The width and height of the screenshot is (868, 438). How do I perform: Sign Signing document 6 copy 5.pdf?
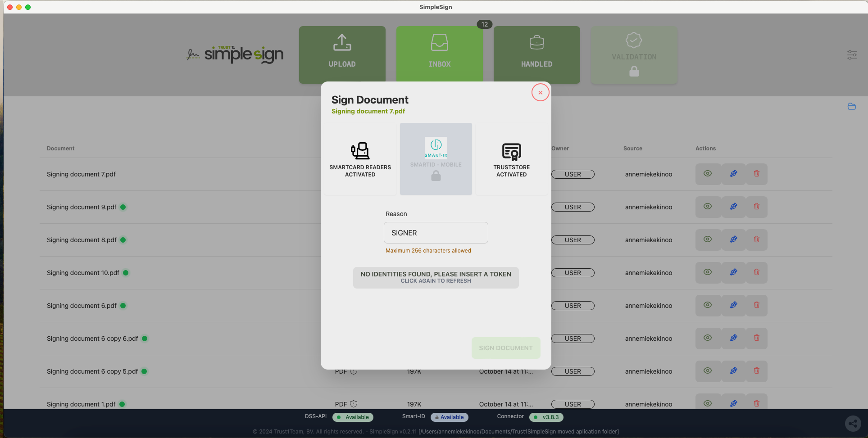pyautogui.click(x=734, y=371)
